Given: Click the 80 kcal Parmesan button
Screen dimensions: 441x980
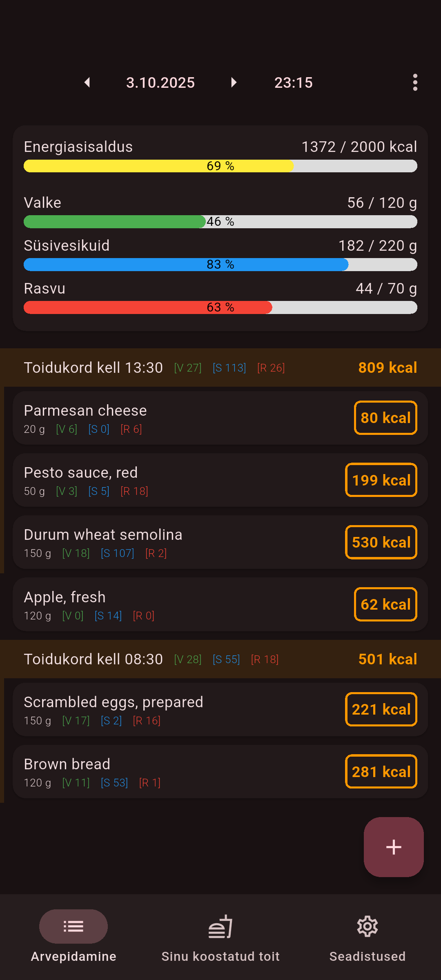Looking at the screenshot, I should pyautogui.click(x=385, y=418).
